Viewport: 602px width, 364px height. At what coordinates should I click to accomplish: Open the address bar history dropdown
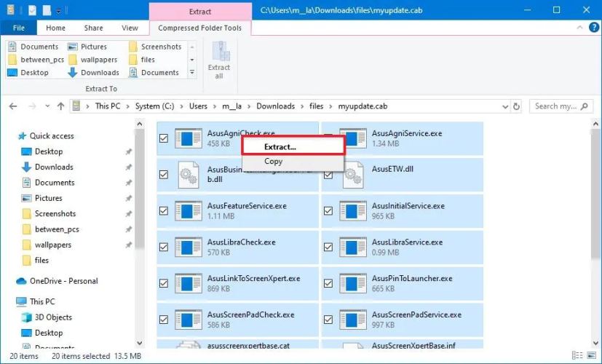pos(503,106)
